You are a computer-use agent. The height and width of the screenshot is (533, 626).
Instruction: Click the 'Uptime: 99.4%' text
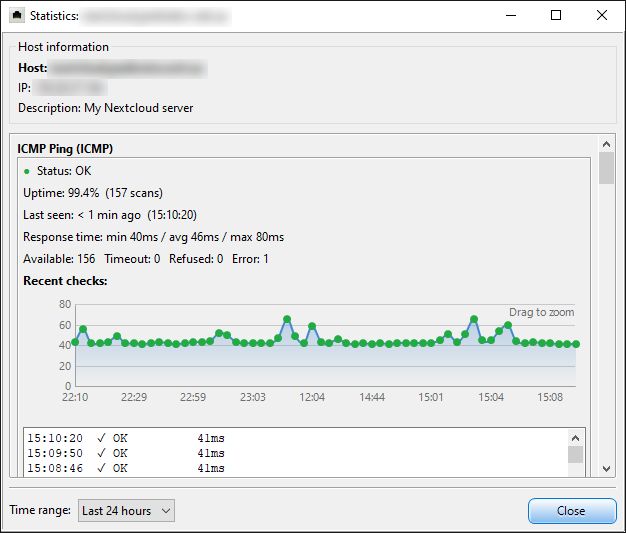click(x=61, y=193)
